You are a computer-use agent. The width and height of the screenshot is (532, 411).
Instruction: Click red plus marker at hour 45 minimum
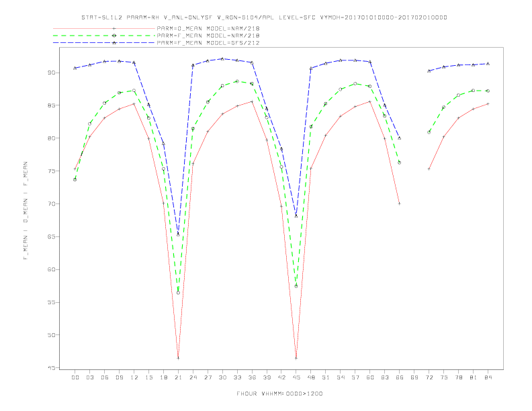296,358
